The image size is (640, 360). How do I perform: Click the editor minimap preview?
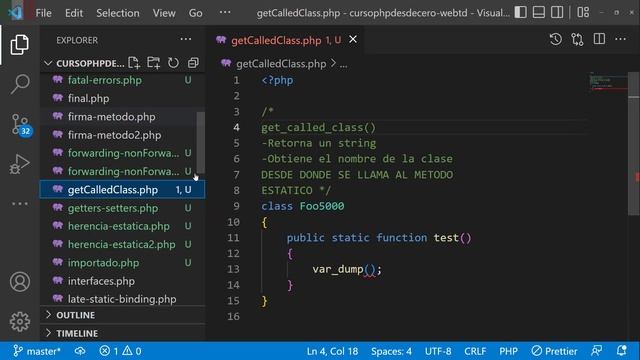point(608,82)
